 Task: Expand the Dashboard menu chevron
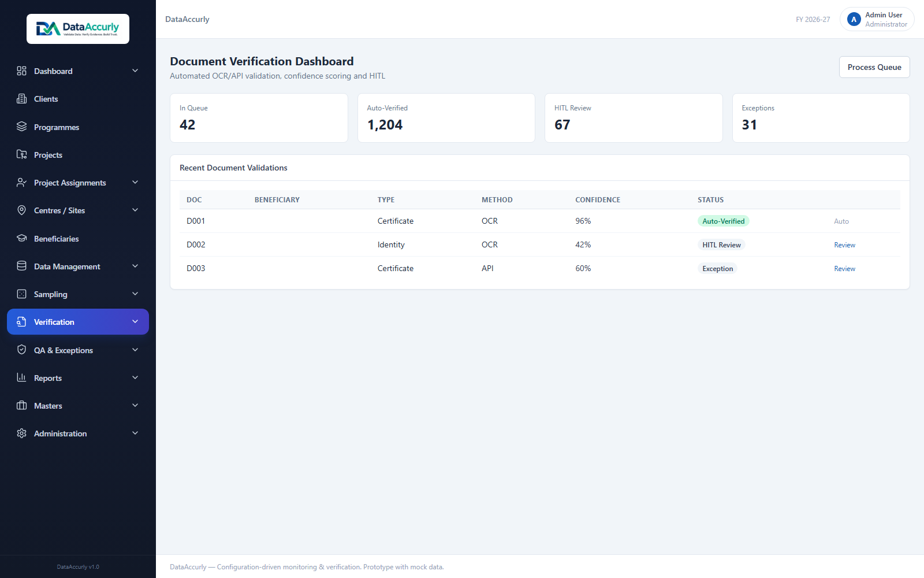pos(135,71)
